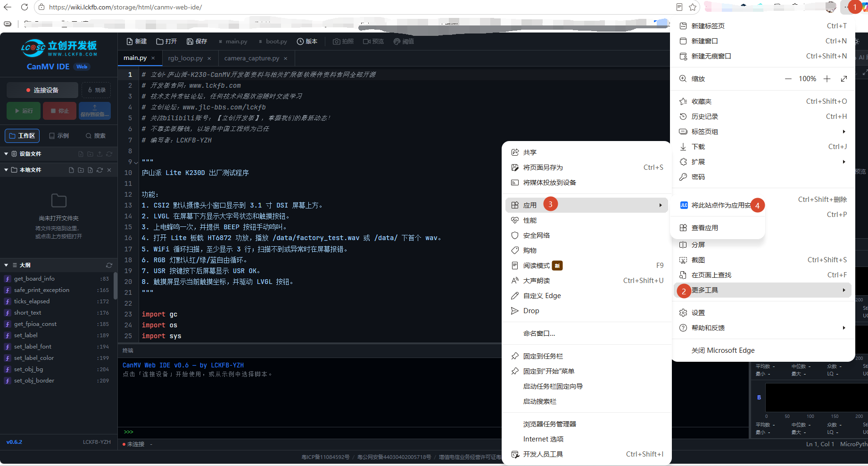
Task: Click the 保存 save toolbar button
Action: coord(197,42)
